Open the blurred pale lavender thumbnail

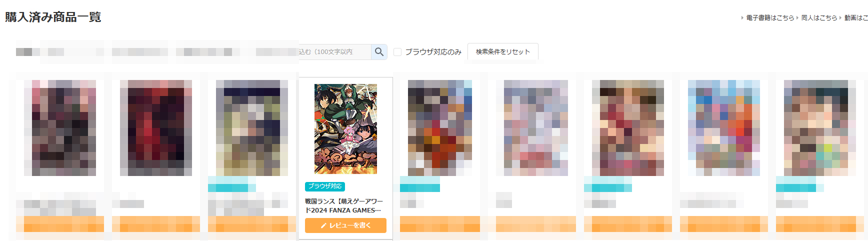pyautogui.click(x=536, y=128)
